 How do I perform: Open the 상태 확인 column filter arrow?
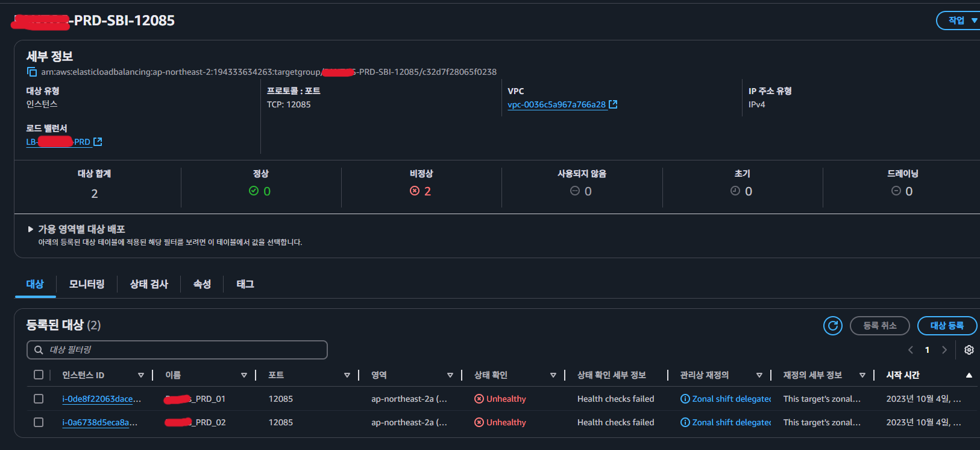553,375
